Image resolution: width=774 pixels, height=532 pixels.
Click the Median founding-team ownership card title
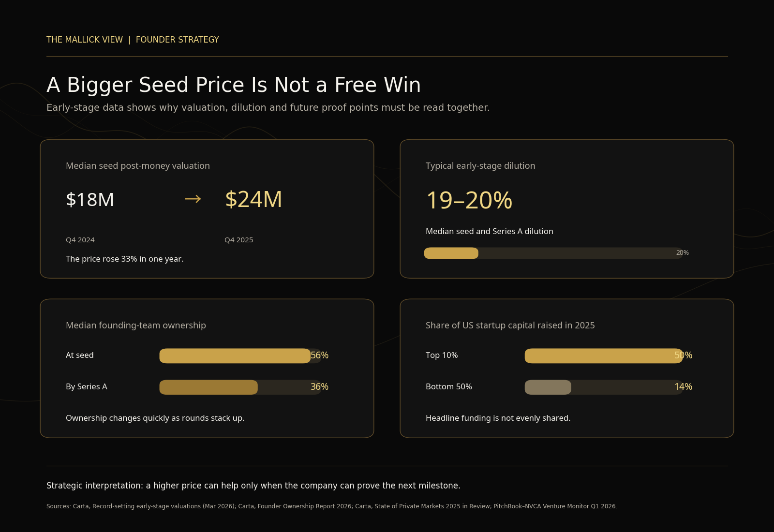[136, 325]
